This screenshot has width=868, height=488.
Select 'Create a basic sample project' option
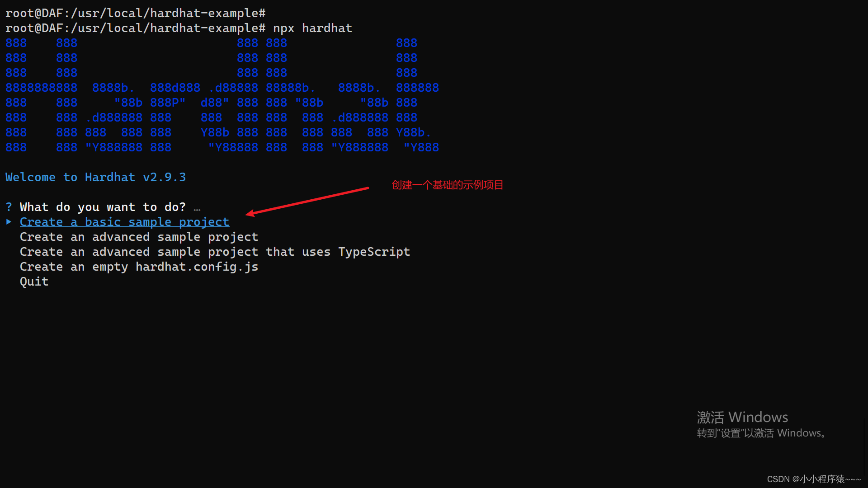tap(124, 222)
